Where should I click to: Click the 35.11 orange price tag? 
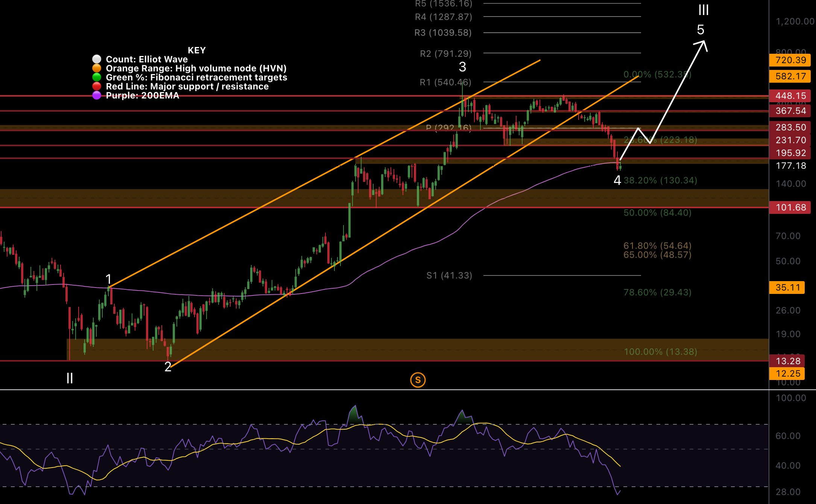coord(787,288)
